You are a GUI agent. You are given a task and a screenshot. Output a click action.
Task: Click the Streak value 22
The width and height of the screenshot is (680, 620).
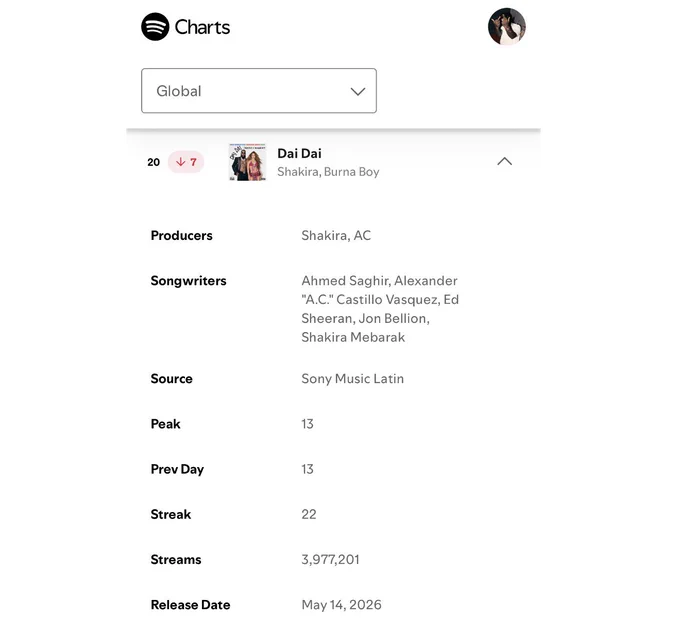309,514
